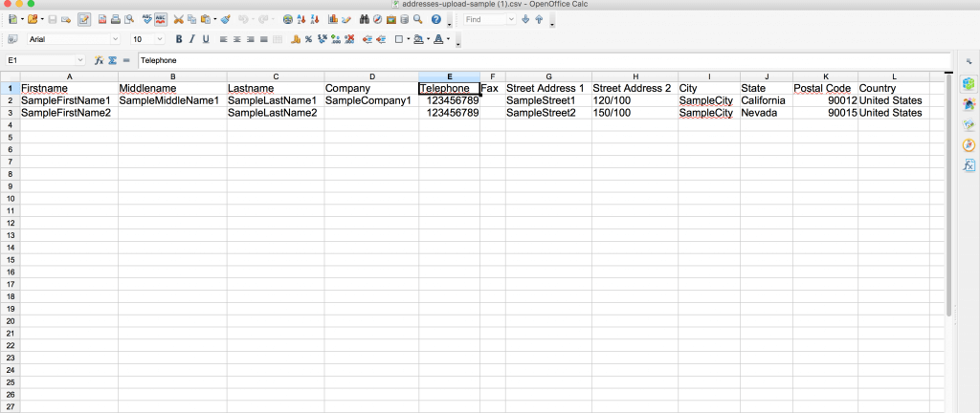Open sidebar Functions panel icon

969,165
